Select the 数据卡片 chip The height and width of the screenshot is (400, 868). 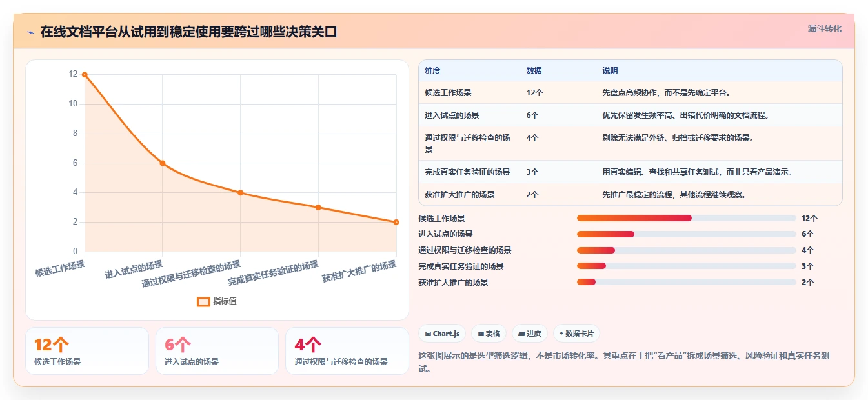coord(576,334)
